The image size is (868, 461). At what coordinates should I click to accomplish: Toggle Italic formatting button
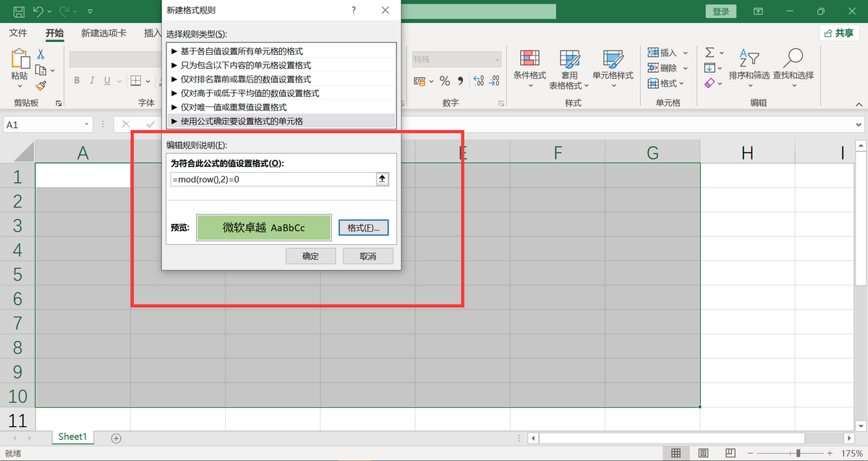(x=93, y=81)
